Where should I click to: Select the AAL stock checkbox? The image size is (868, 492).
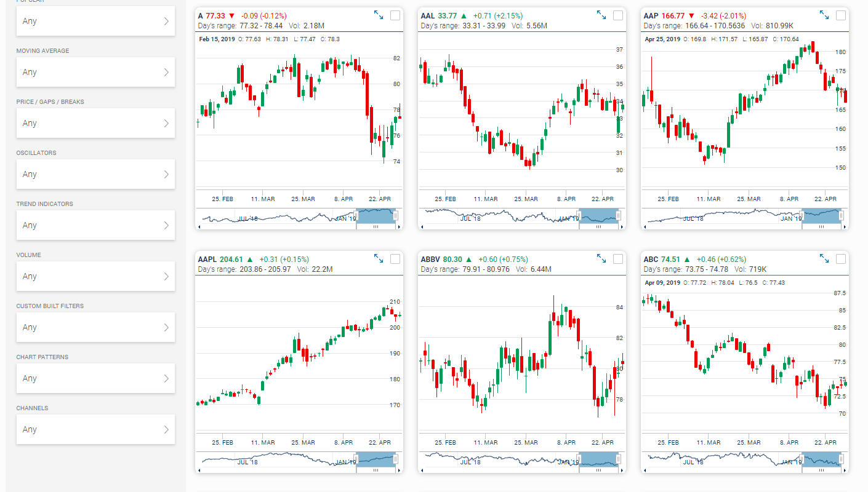(618, 15)
